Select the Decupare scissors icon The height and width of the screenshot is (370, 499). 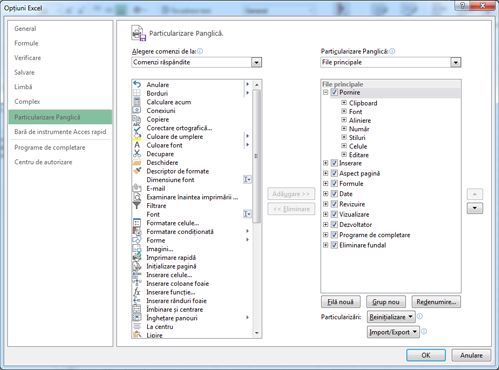tap(137, 154)
